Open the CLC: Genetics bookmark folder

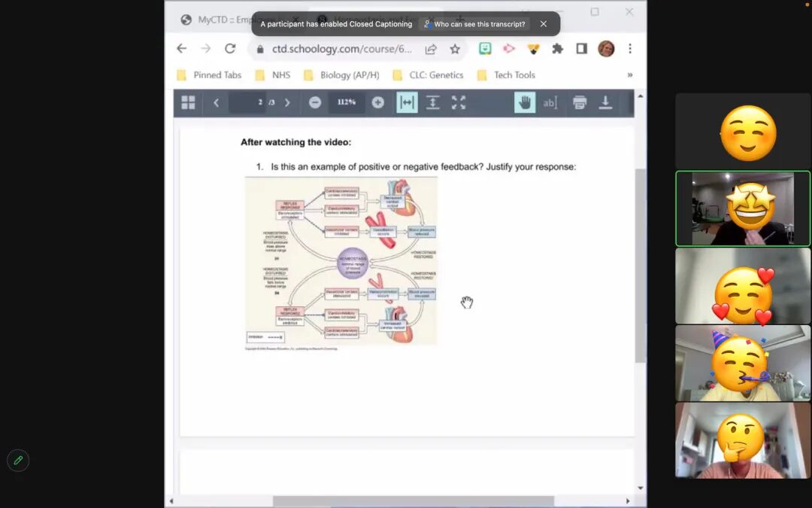pyautogui.click(x=429, y=75)
